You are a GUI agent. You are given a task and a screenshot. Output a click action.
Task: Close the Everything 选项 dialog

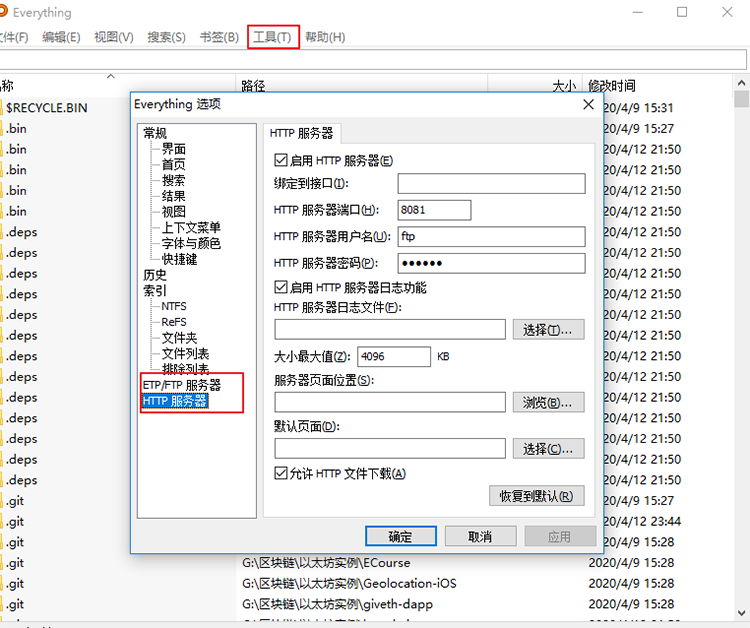click(589, 104)
